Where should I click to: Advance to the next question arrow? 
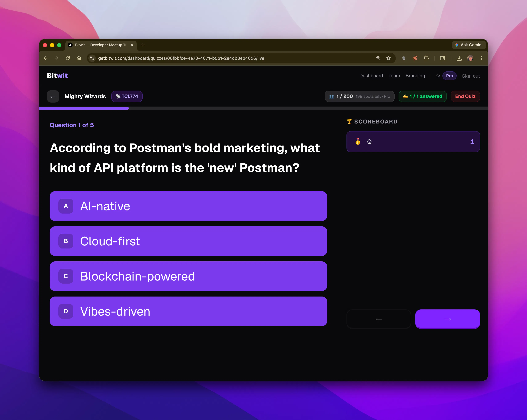[448, 319]
